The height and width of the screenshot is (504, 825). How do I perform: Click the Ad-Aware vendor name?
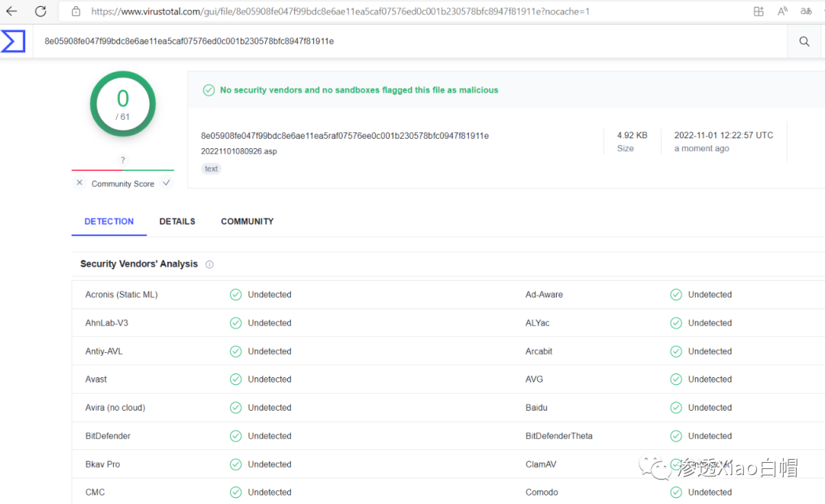click(544, 295)
